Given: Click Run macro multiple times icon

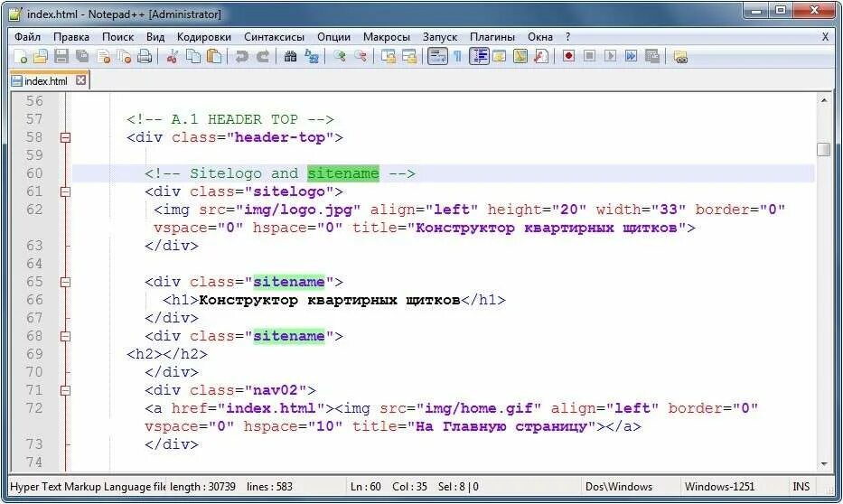Looking at the screenshot, I should pyautogui.click(x=632, y=56).
